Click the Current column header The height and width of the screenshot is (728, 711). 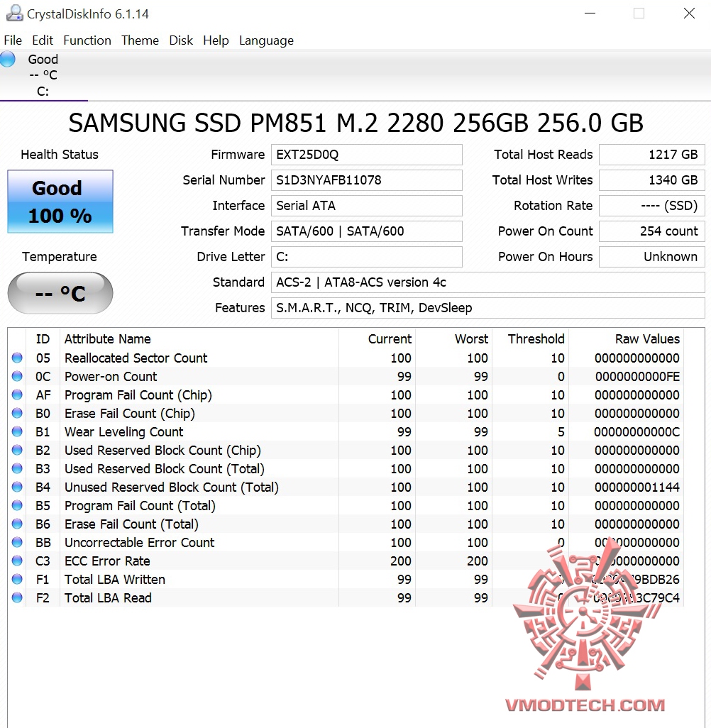[377, 339]
